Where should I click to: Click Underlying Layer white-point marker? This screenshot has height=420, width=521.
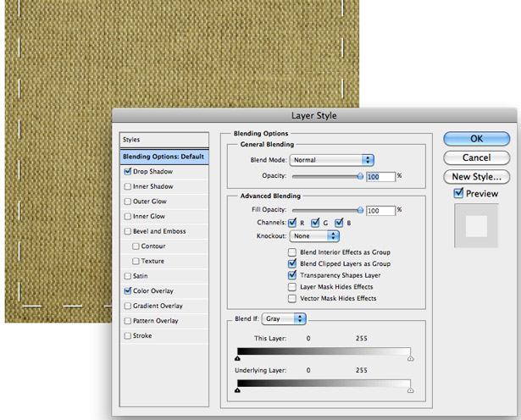[411, 390]
